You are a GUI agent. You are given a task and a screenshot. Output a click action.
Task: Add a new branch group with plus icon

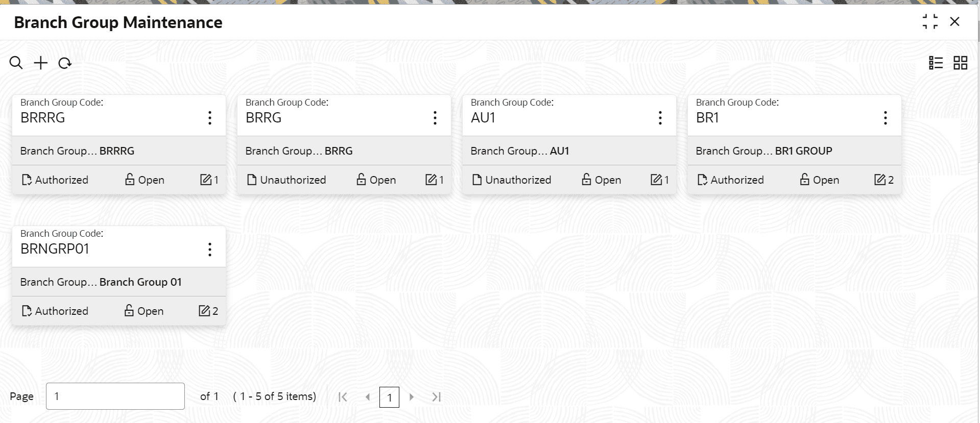[40, 63]
